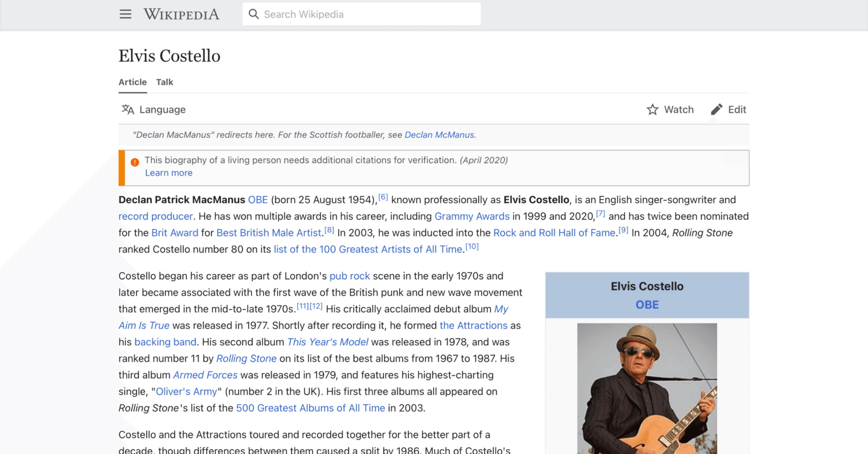Click the OBE link in the infobox header

646,304
